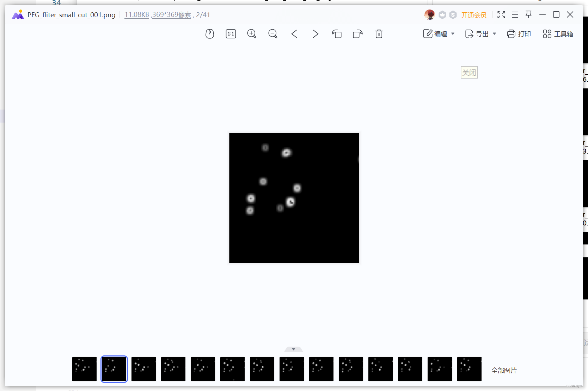Open the hamburger main menu
The image size is (588, 391).
[515, 15]
